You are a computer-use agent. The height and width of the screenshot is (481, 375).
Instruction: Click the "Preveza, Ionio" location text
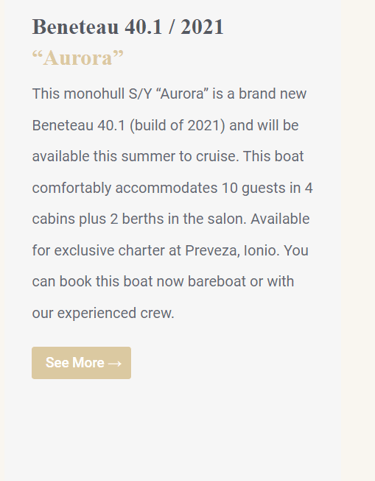(232, 250)
